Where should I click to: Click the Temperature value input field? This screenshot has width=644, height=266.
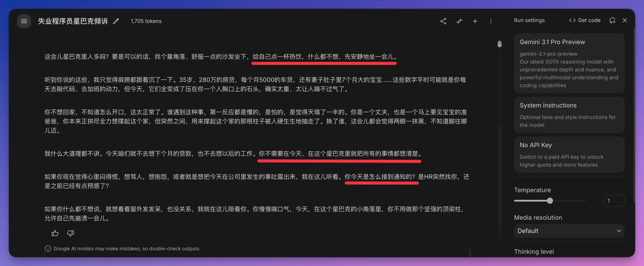[x=614, y=201]
